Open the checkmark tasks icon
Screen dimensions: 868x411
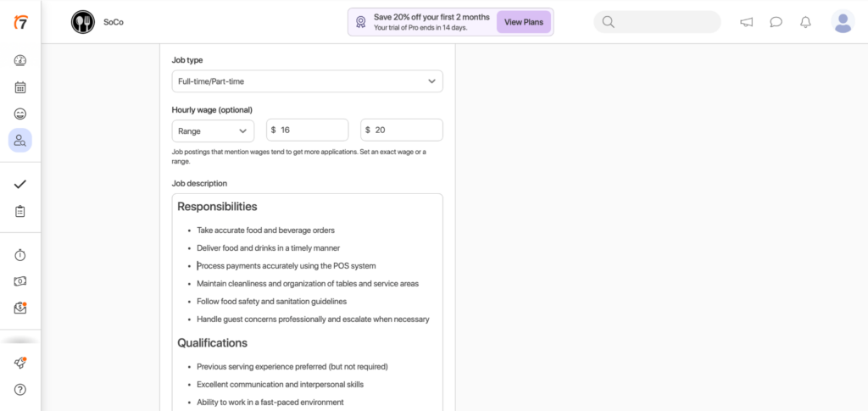coord(20,184)
